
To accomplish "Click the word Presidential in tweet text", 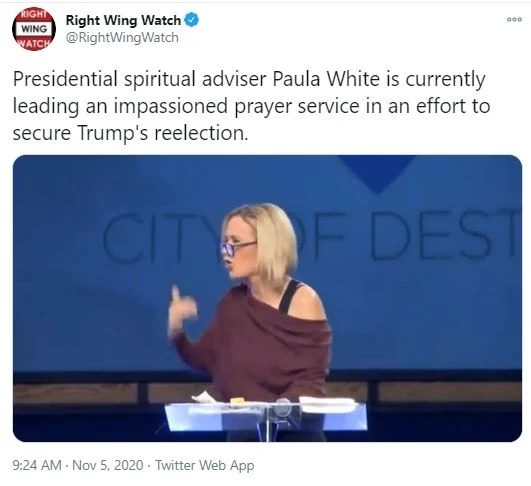I will [x=65, y=79].
